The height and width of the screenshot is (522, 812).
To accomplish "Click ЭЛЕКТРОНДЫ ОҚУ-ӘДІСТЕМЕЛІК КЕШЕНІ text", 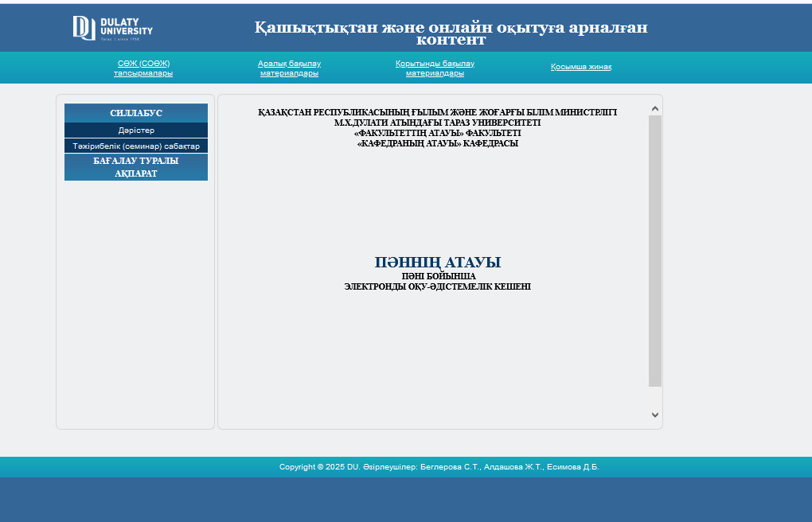I will (437, 286).
